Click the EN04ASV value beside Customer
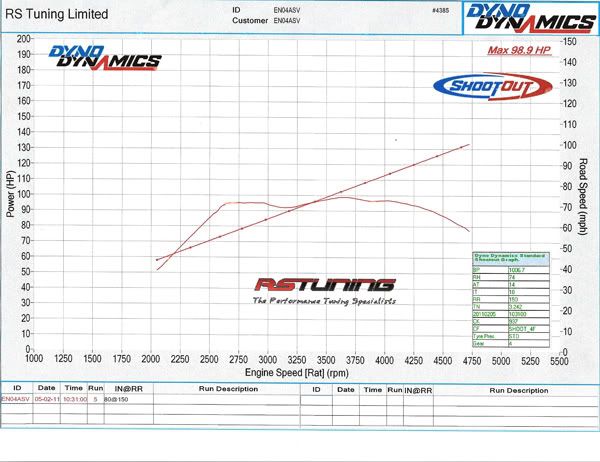 287,21
